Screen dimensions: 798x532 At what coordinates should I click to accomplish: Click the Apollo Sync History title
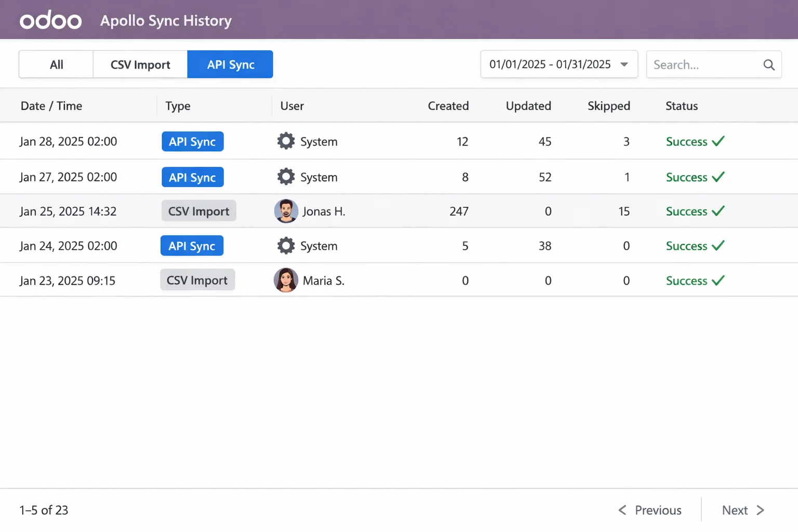tap(166, 20)
